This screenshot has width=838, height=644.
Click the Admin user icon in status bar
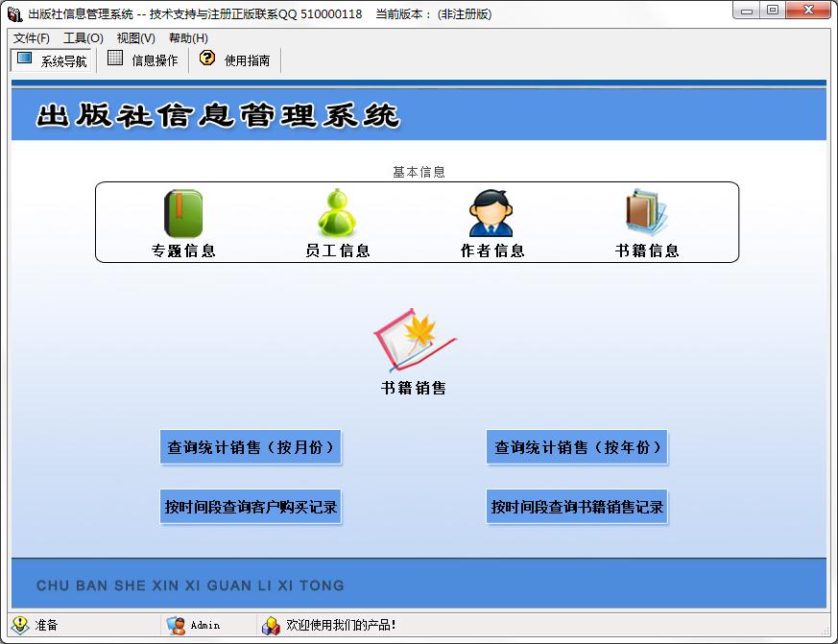pos(176,625)
